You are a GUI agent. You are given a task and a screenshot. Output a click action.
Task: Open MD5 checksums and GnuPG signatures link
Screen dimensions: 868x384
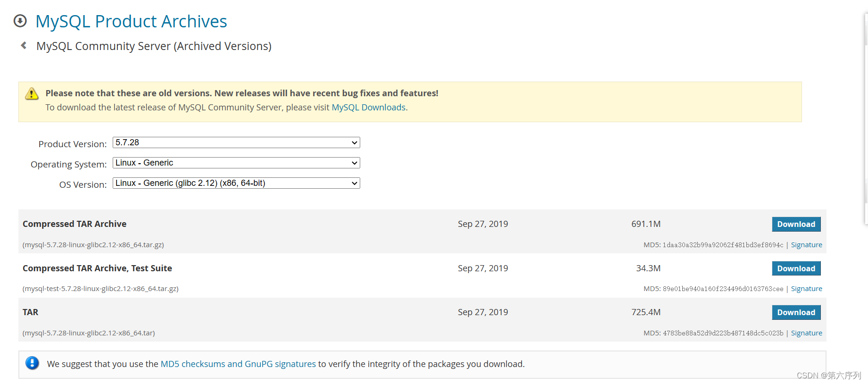[238, 364]
